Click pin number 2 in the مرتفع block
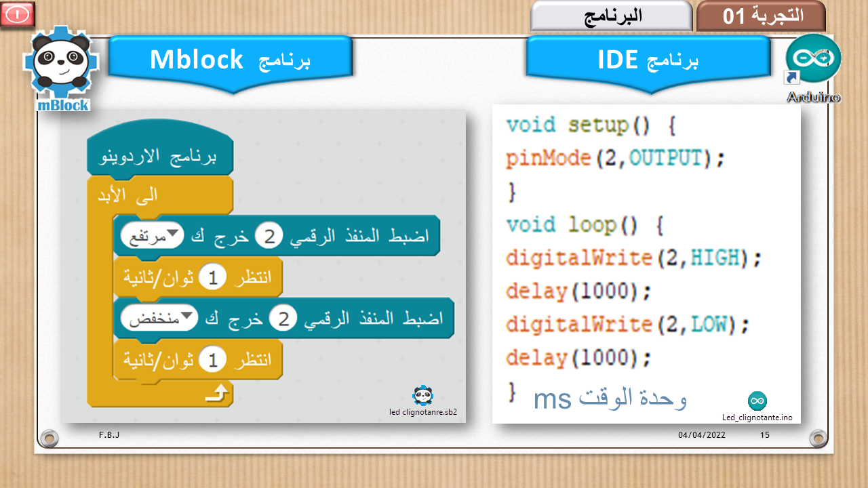Image resolution: width=868 pixels, height=488 pixels. pos(269,236)
